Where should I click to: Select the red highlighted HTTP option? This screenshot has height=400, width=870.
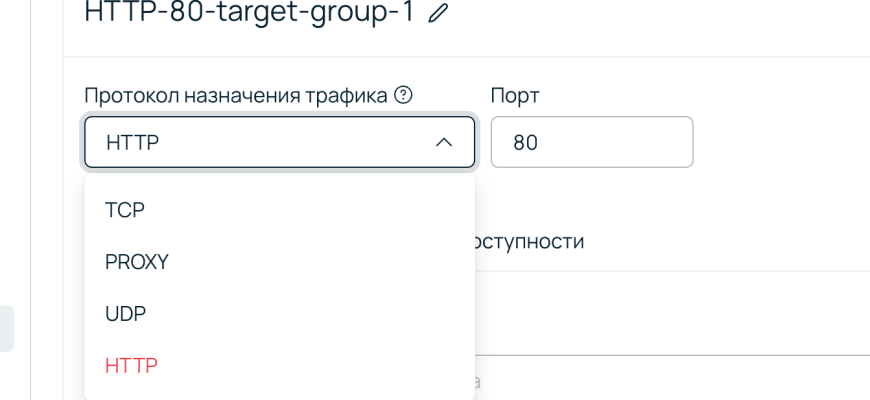pos(131,365)
